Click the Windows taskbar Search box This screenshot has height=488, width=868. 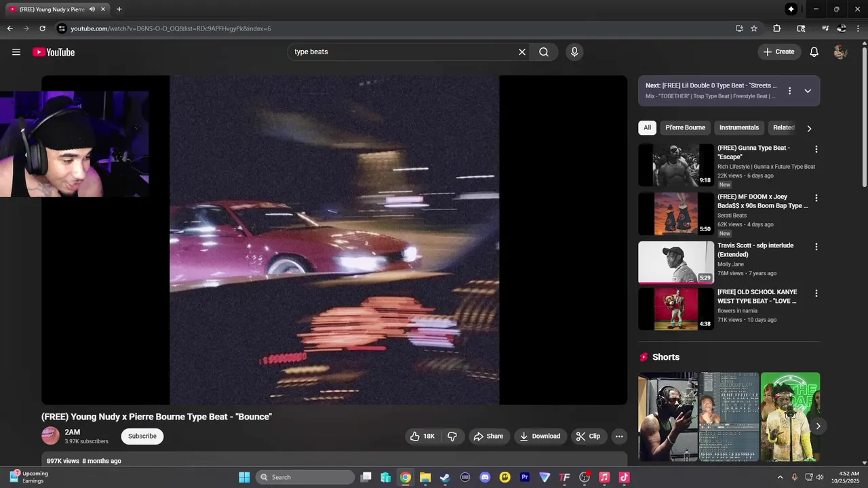click(x=305, y=477)
